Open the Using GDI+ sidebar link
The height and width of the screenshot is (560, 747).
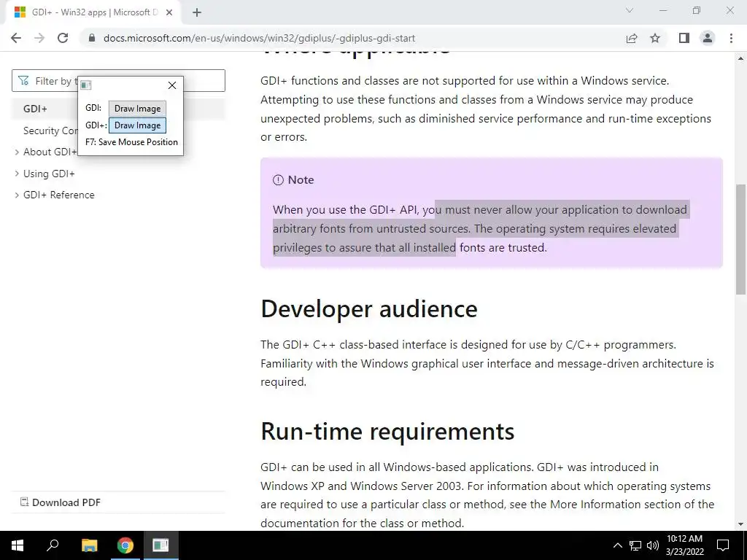tap(49, 174)
